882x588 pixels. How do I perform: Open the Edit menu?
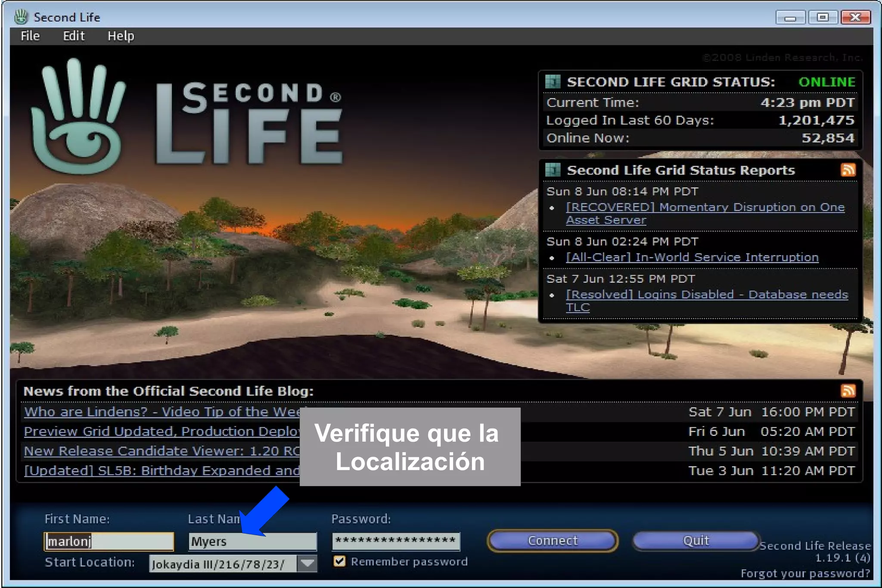click(74, 36)
